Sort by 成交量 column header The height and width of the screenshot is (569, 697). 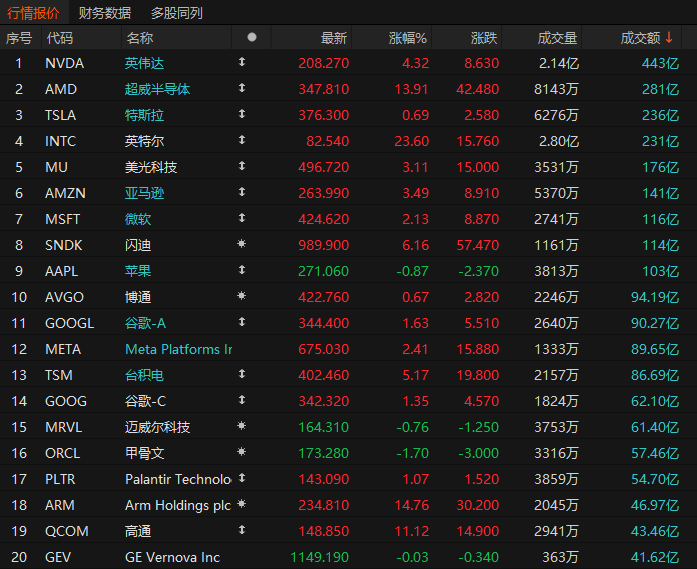click(x=557, y=38)
